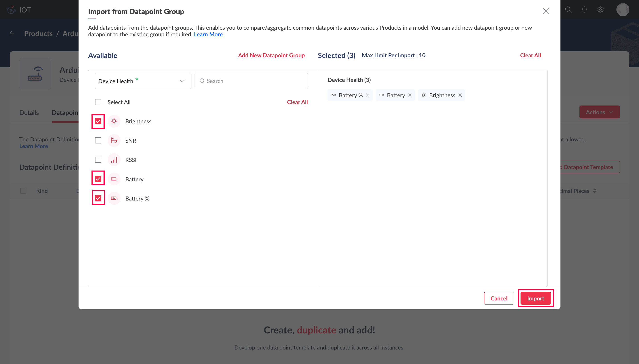Click Add New Datapoint Group link
This screenshot has height=364, width=639.
tap(271, 55)
